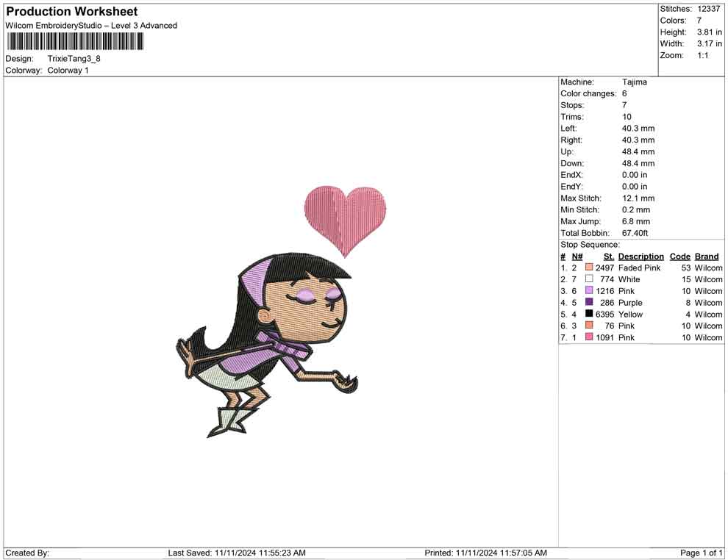Click the Faded Pink color swatch

click(x=589, y=268)
